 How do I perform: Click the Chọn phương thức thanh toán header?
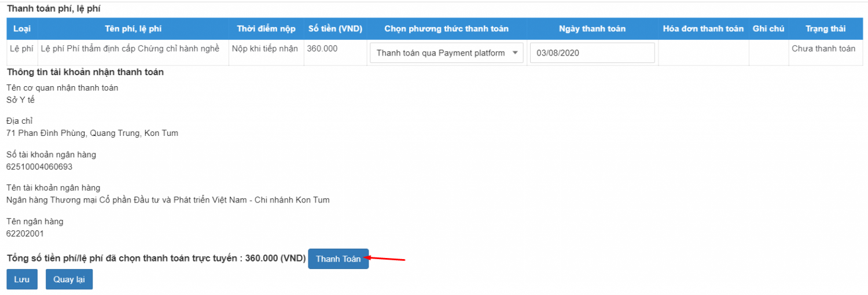[x=447, y=29]
